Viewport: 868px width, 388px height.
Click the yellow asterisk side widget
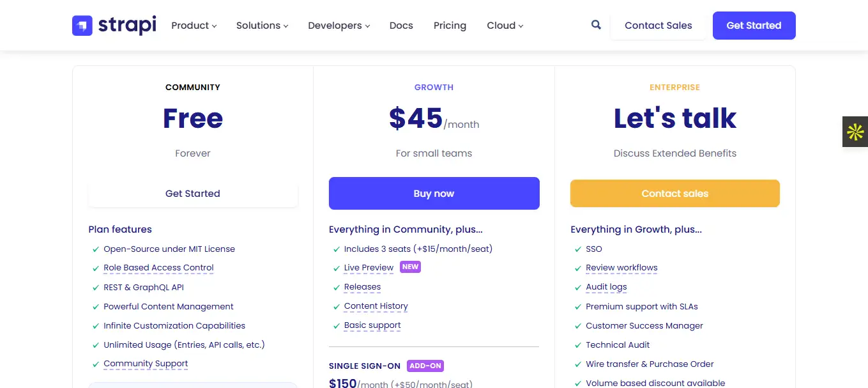point(855,132)
